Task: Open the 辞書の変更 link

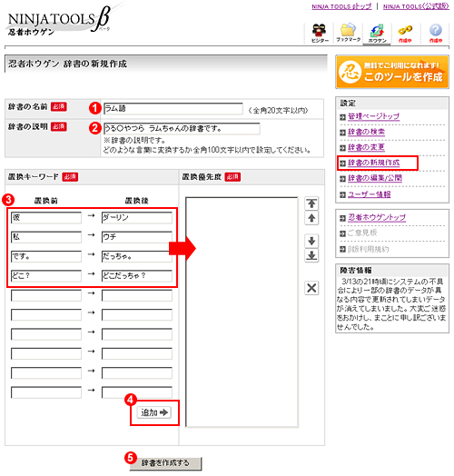Action: 366,147
